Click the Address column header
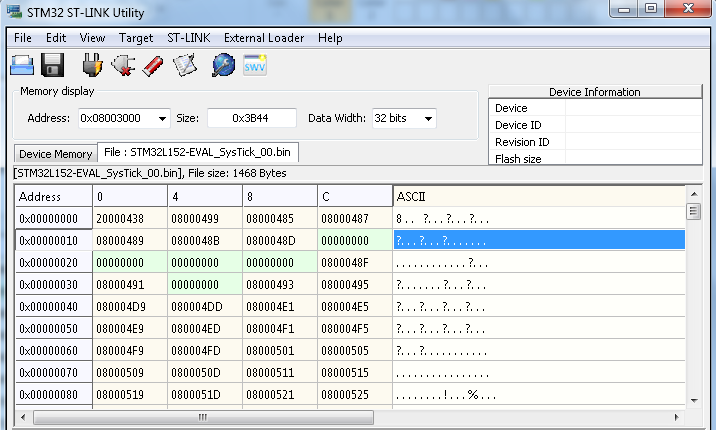Screen dimensions: 716x430 tap(54, 197)
